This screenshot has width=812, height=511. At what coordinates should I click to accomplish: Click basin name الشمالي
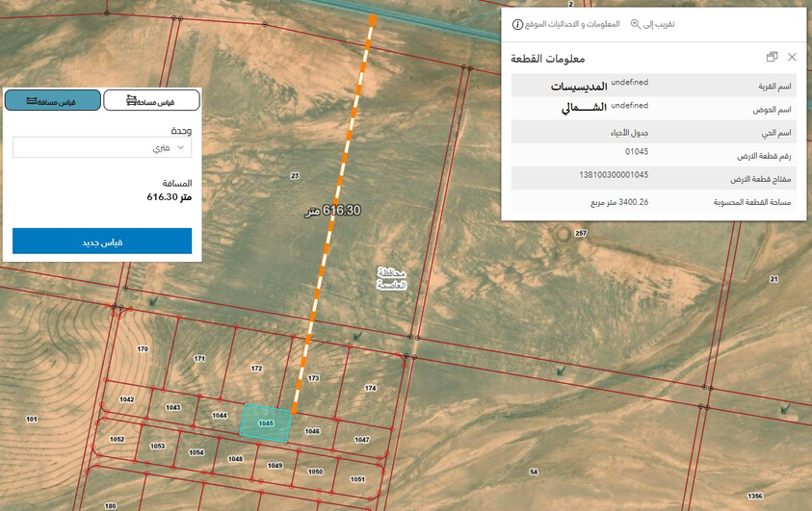point(584,108)
